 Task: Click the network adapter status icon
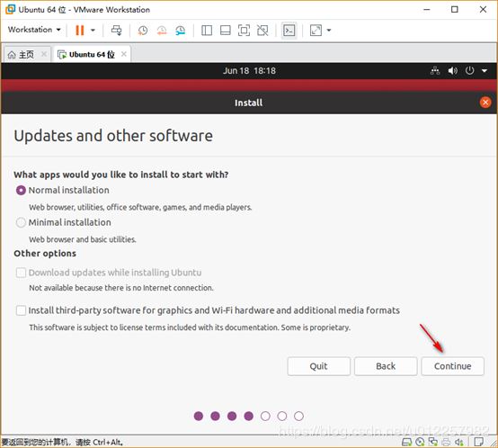pyautogui.click(x=433, y=442)
